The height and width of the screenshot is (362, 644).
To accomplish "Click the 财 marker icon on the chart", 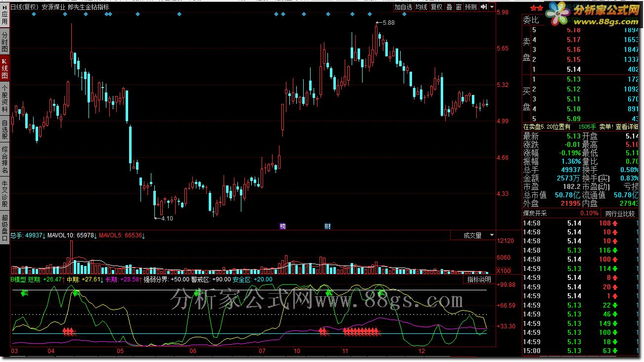I will pos(327,226).
